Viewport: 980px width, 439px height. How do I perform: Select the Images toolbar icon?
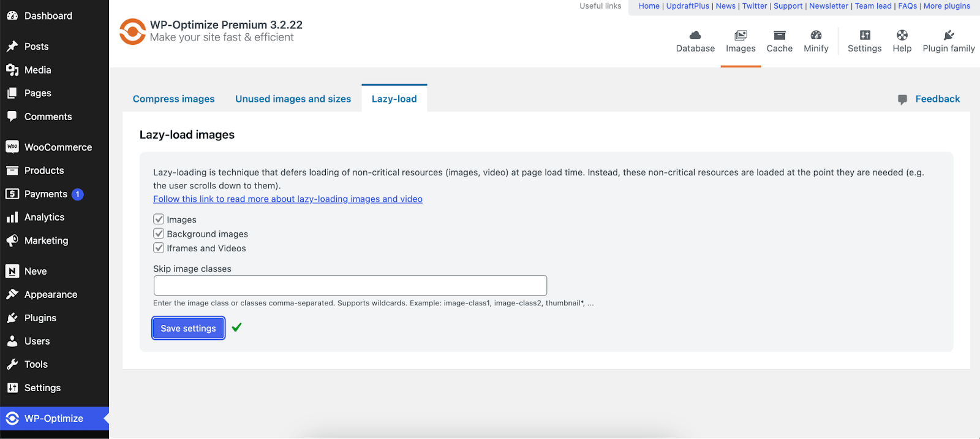[x=741, y=36]
